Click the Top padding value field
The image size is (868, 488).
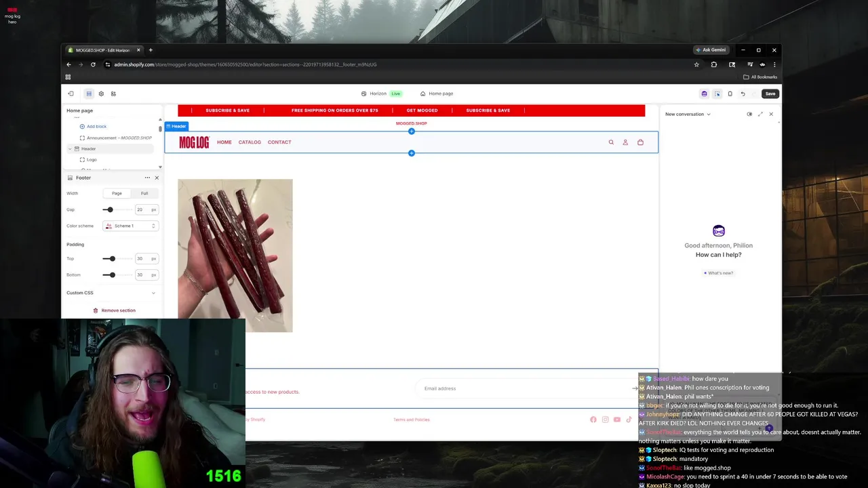[145, 258]
